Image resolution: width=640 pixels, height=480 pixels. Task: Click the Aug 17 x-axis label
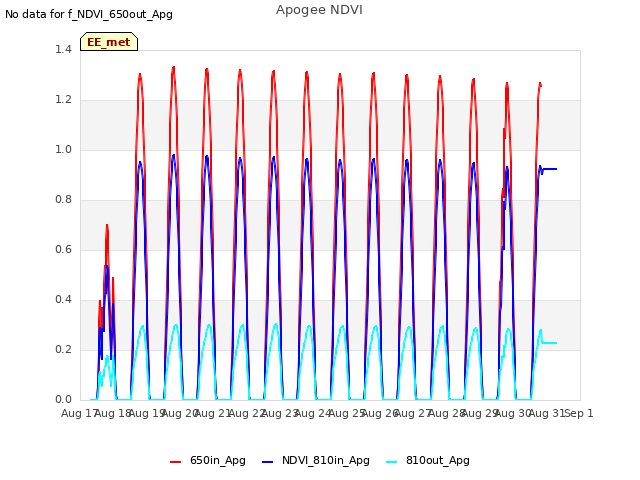78,413
